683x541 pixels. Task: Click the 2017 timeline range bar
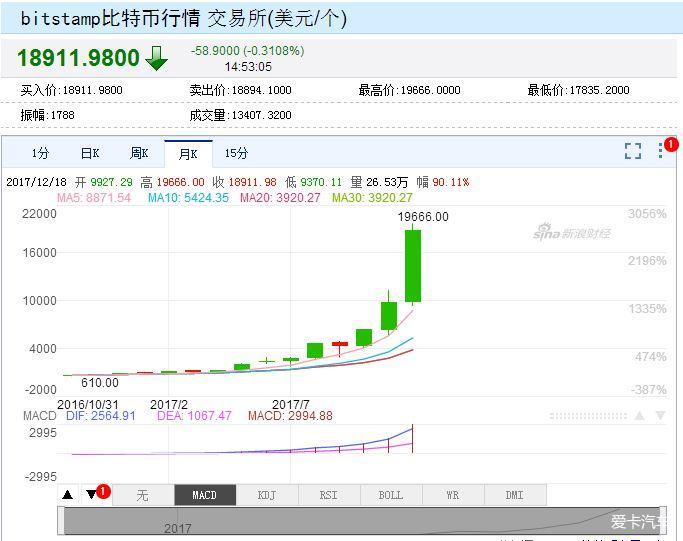point(362,521)
